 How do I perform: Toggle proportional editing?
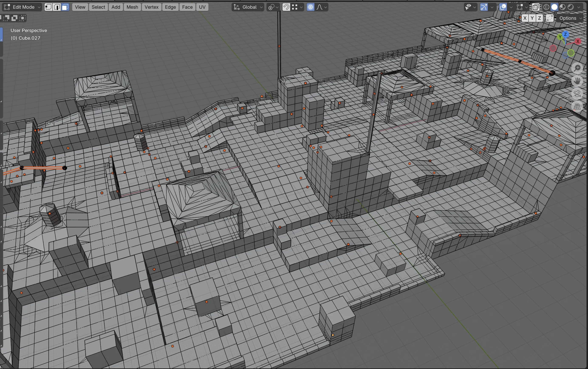(310, 7)
